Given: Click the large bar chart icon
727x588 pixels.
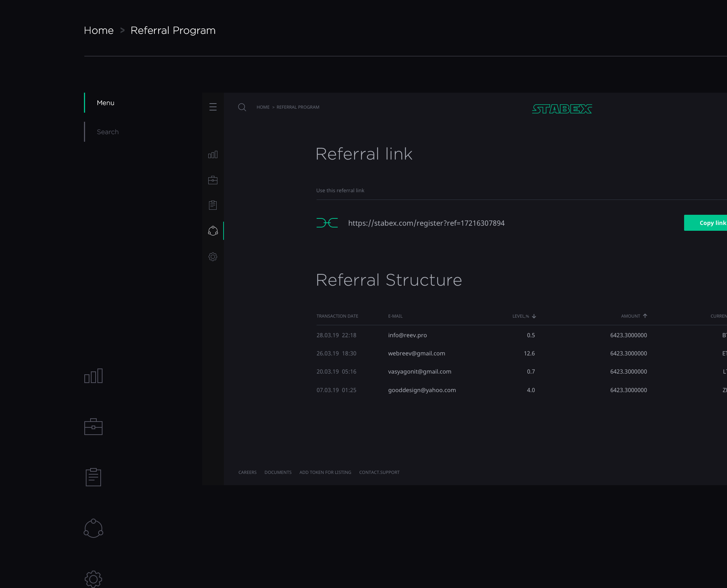Looking at the screenshot, I should [93, 376].
